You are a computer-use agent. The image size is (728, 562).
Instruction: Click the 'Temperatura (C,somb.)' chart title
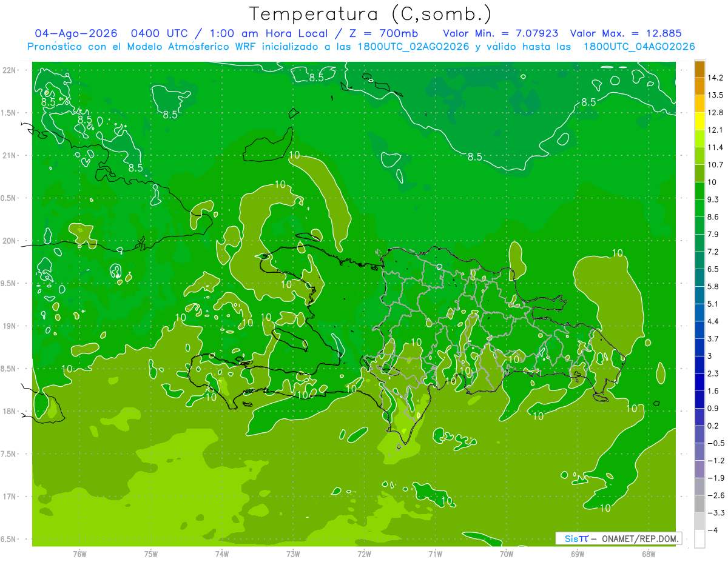(x=371, y=13)
